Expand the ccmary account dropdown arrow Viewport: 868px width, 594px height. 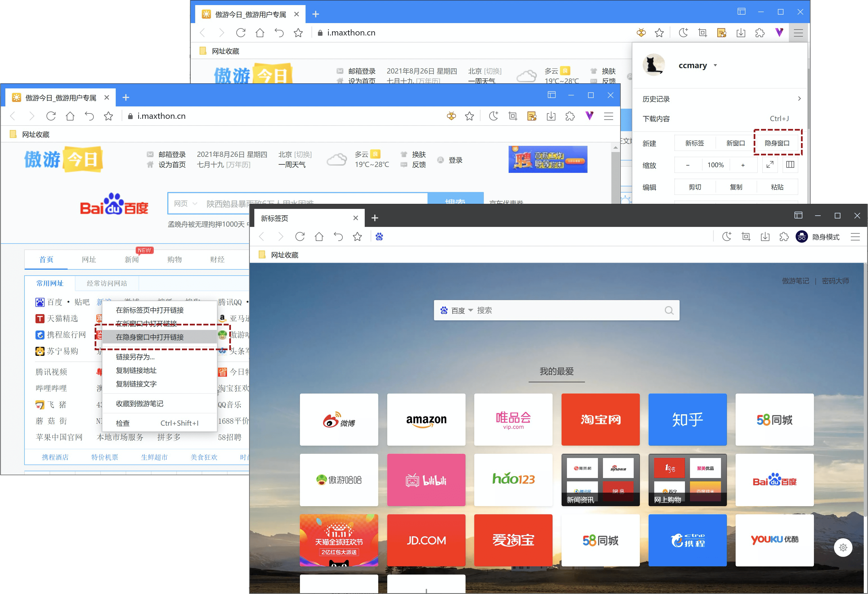pos(715,65)
